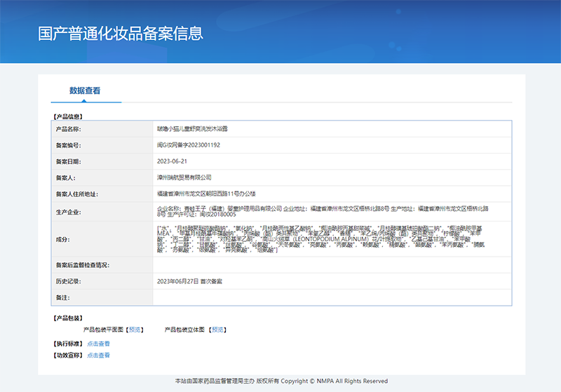Open 点击查看 link next to 功效宣称
561x392 pixels.
coord(98,356)
